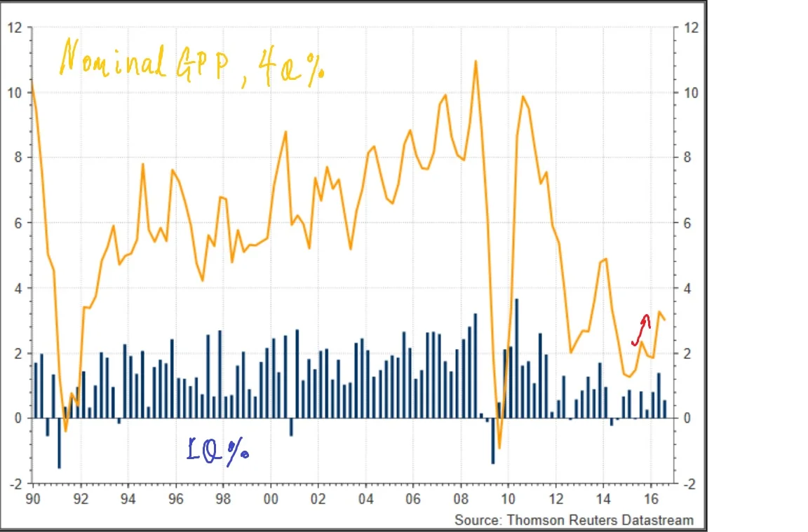Screen dimensions: 808x532
Task: Click right value-axis label '-2'
Action: pos(689,484)
